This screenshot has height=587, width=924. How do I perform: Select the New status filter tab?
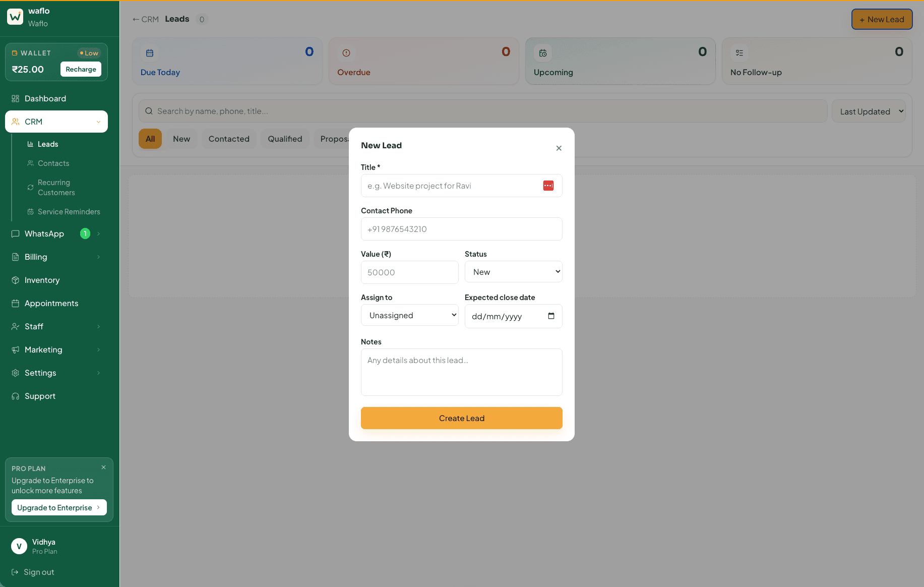181,139
